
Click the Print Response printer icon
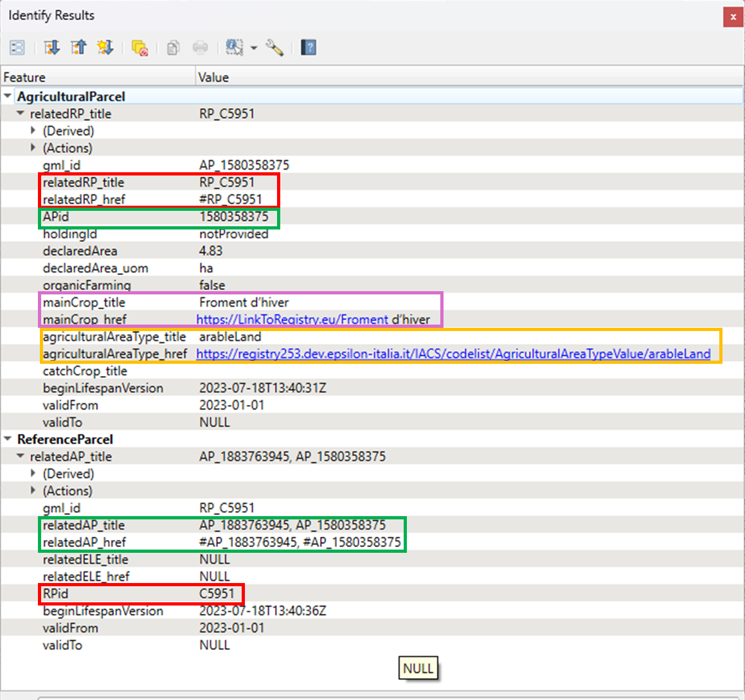(x=201, y=48)
